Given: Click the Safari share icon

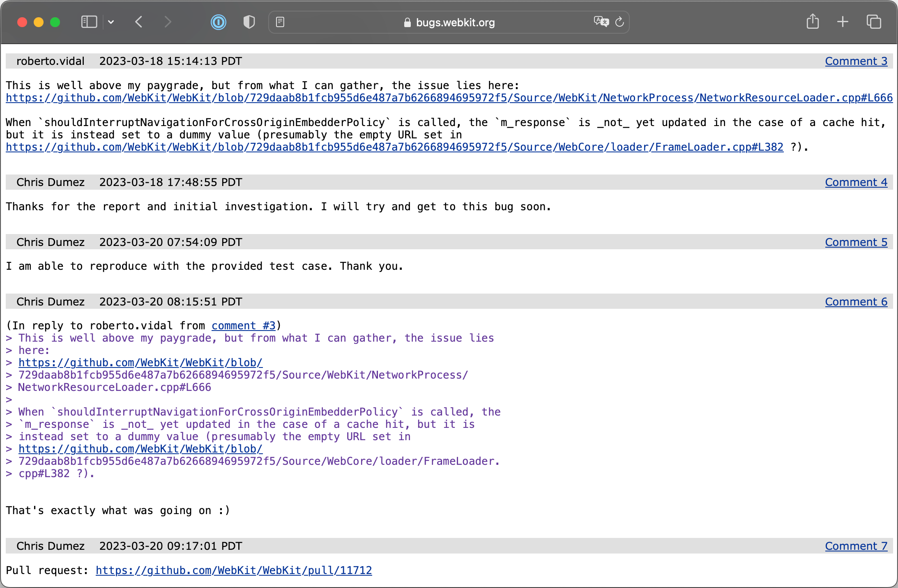Looking at the screenshot, I should pos(813,22).
